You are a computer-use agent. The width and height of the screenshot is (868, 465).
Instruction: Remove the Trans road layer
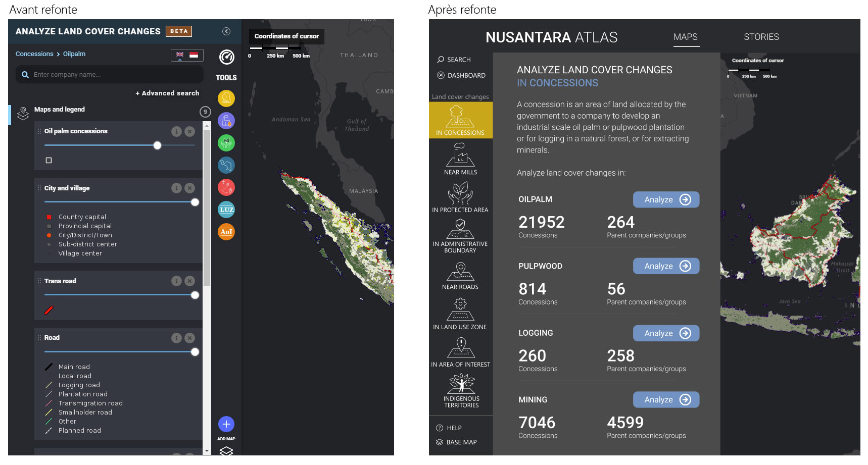coord(189,281)
